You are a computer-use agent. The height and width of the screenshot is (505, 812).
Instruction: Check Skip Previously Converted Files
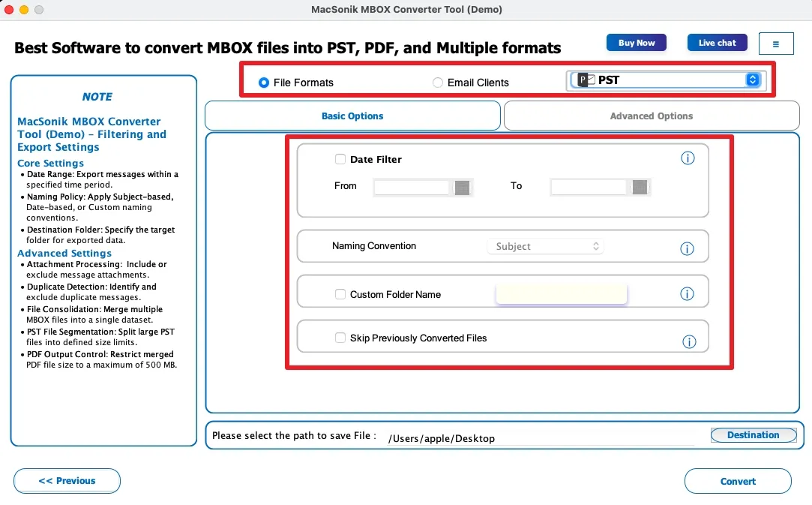pos(340,338)
